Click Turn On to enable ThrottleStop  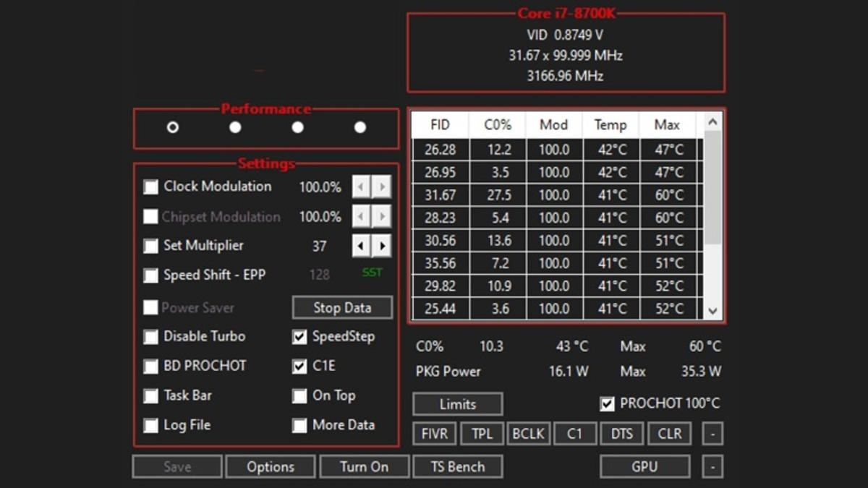tap(364, 466)
